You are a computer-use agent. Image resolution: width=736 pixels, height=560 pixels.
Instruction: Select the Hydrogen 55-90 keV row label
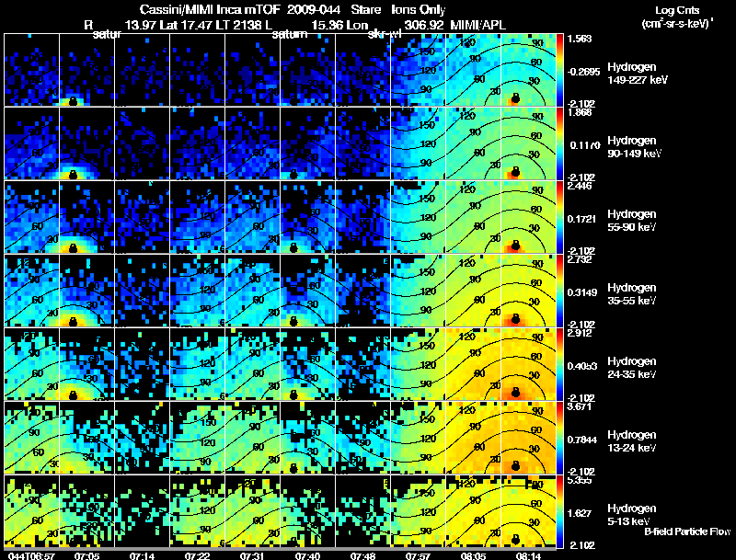tap(632, 221)
